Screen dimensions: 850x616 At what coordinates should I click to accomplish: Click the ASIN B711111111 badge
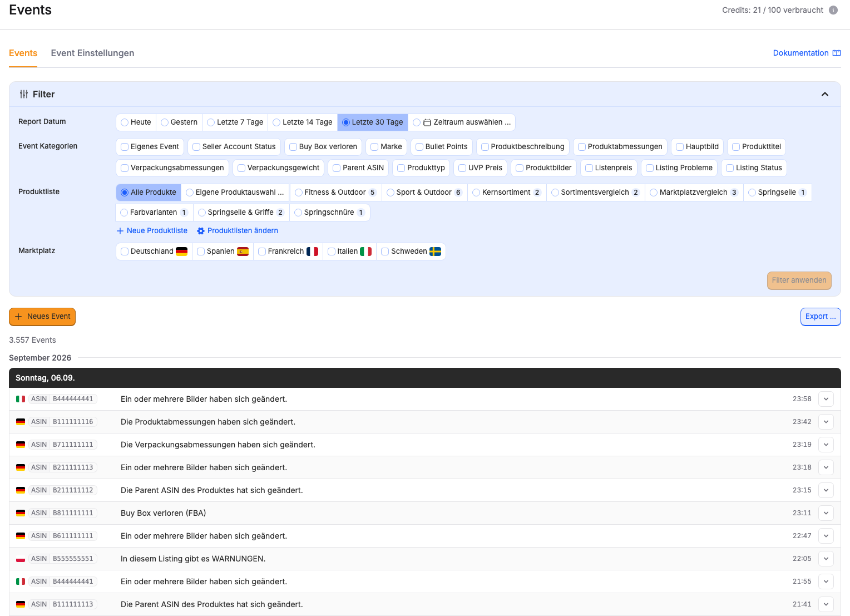[63, 445]
